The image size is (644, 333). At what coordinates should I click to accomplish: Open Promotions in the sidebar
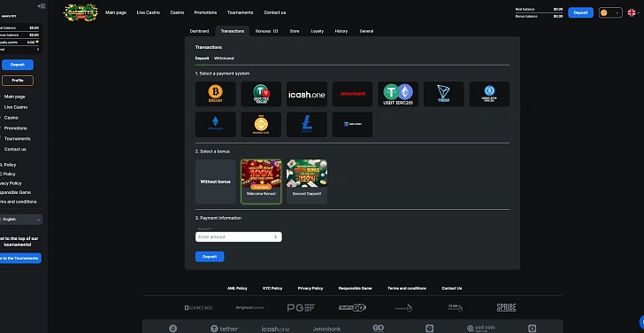pyautogui.click(x=16, y=128)
